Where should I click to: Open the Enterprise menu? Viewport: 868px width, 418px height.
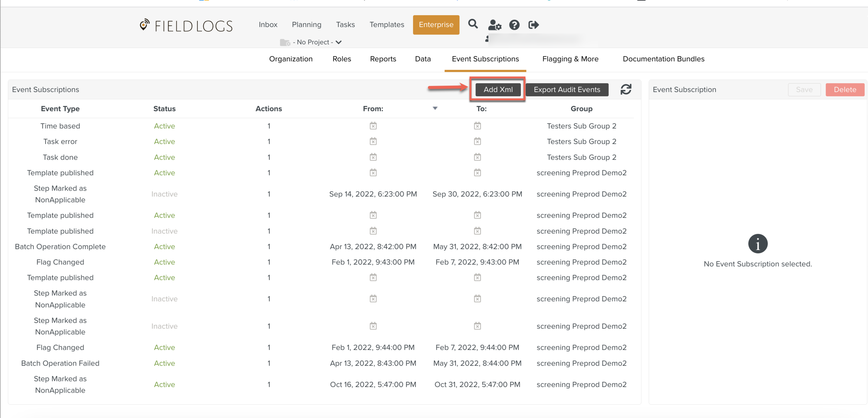tap(436, 25)
